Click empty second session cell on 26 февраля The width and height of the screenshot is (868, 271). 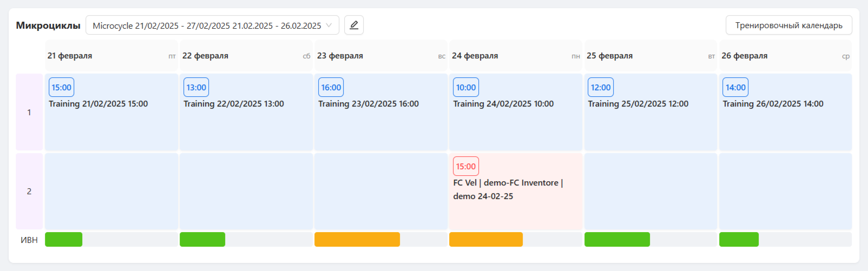pyautogui.click(x=785, y=191)
